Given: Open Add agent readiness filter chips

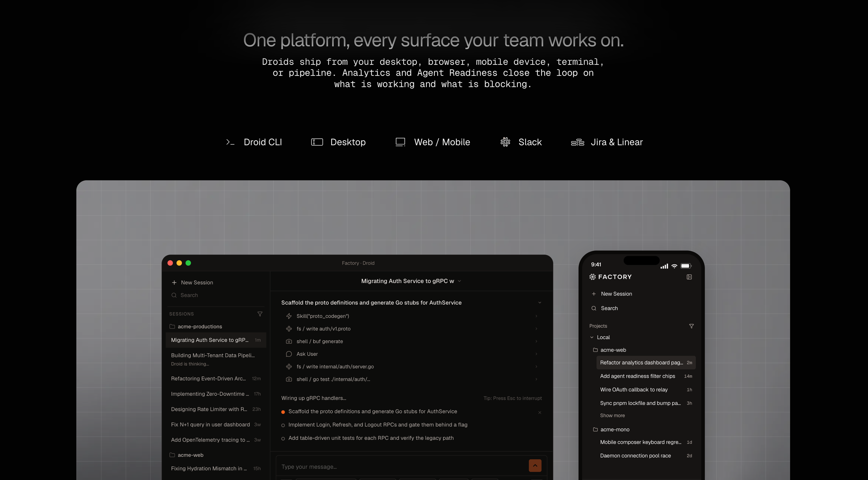Looking at the screenshot, I should [x=646, y=376].
